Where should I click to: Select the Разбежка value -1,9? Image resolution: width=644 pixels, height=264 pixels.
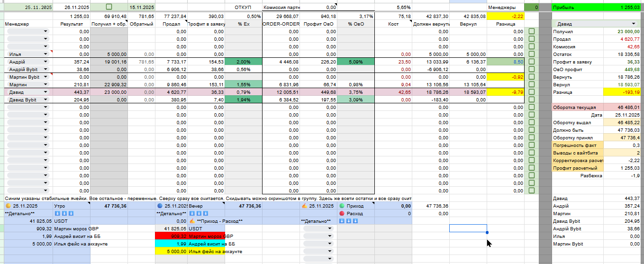tap(622, 176)
